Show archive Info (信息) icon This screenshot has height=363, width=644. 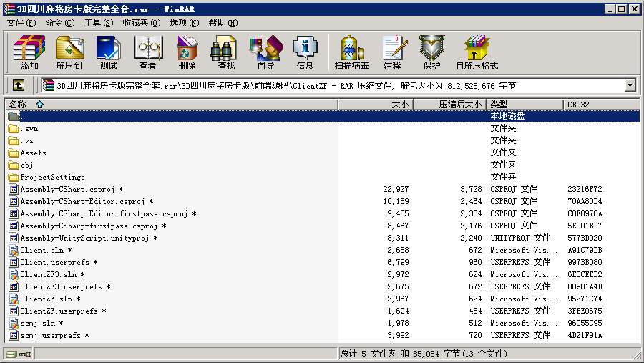[x=305, y=52]
